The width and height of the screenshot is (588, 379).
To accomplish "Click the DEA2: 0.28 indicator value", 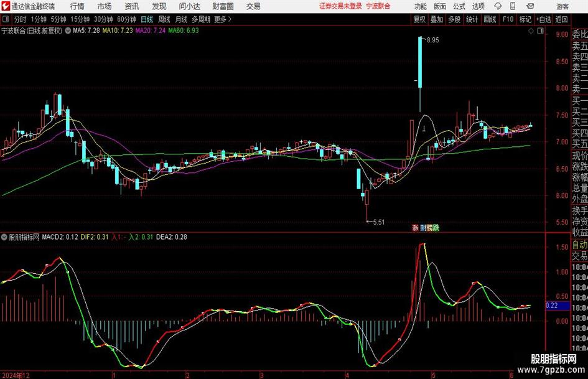I will tap(171, 237).
